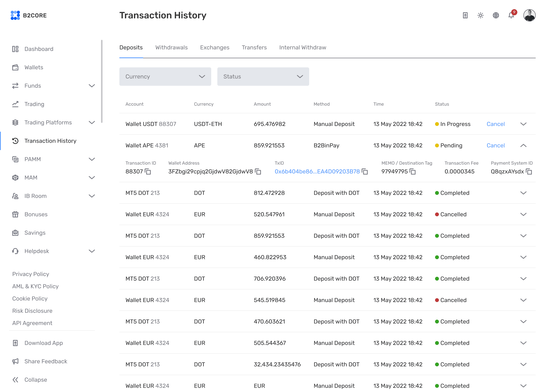The image size is (551, 392).
Task: Copy the Payment System ID Q8qzxAYsdx
Action: [529, 172]
